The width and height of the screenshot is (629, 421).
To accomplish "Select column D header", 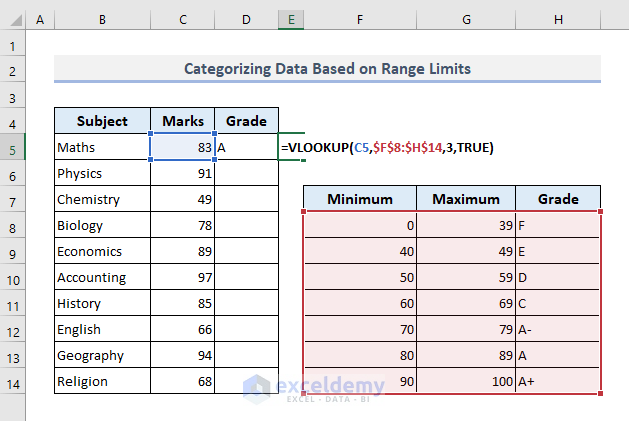I will [x=246, y=19].
